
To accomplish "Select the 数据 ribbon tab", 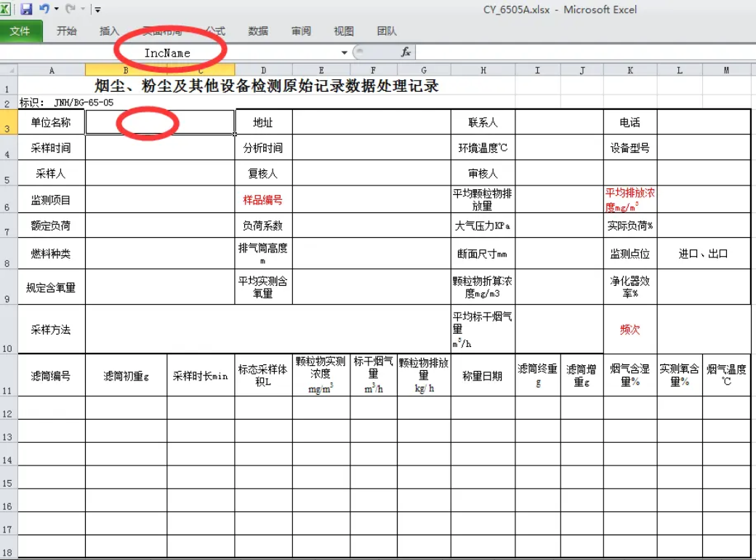I will click(x=257, y=31).
